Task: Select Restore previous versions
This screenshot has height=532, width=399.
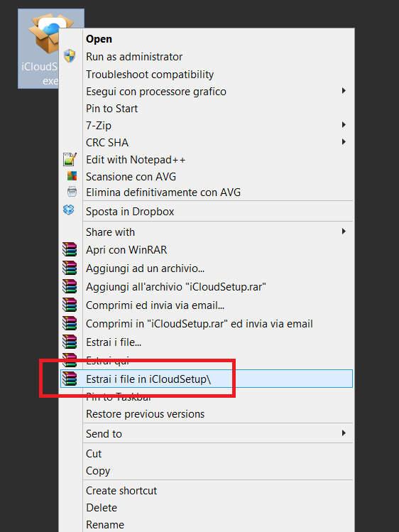Action: coord(145,414)
